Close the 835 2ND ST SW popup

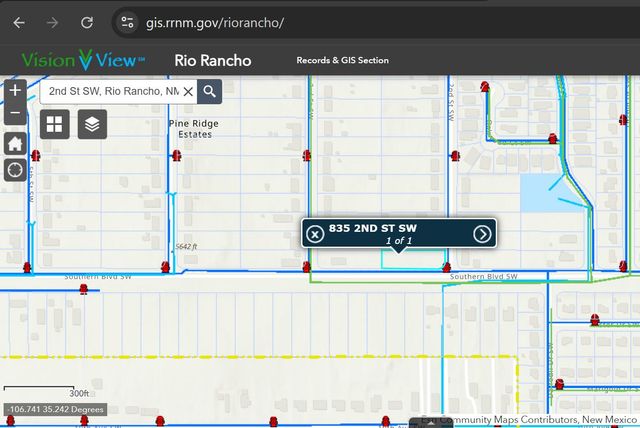[314, 234]
